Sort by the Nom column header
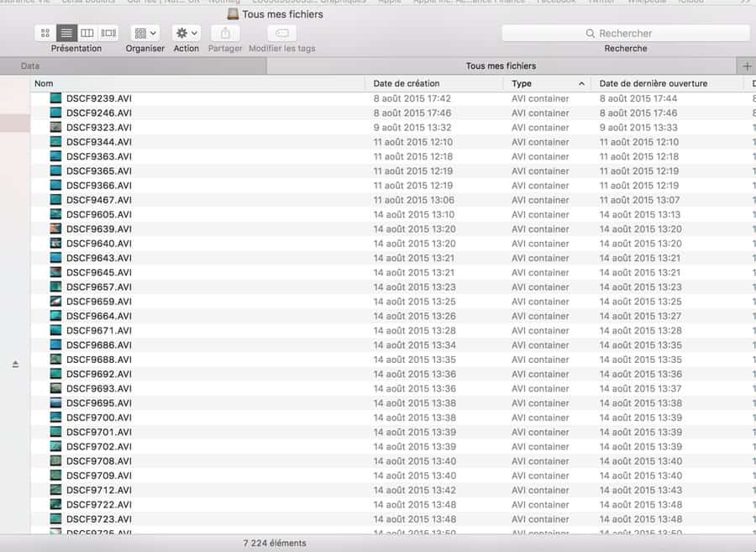 click(x=197, y=83)
